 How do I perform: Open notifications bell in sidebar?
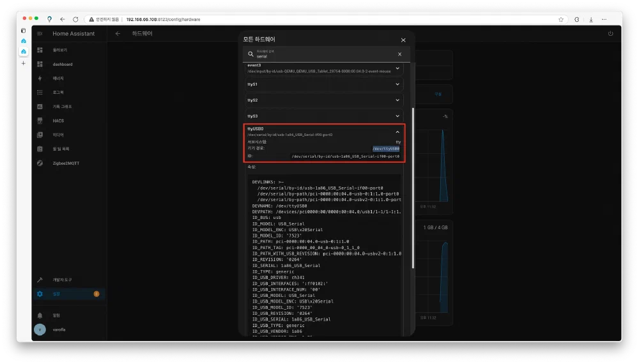[x=40, y=315]
